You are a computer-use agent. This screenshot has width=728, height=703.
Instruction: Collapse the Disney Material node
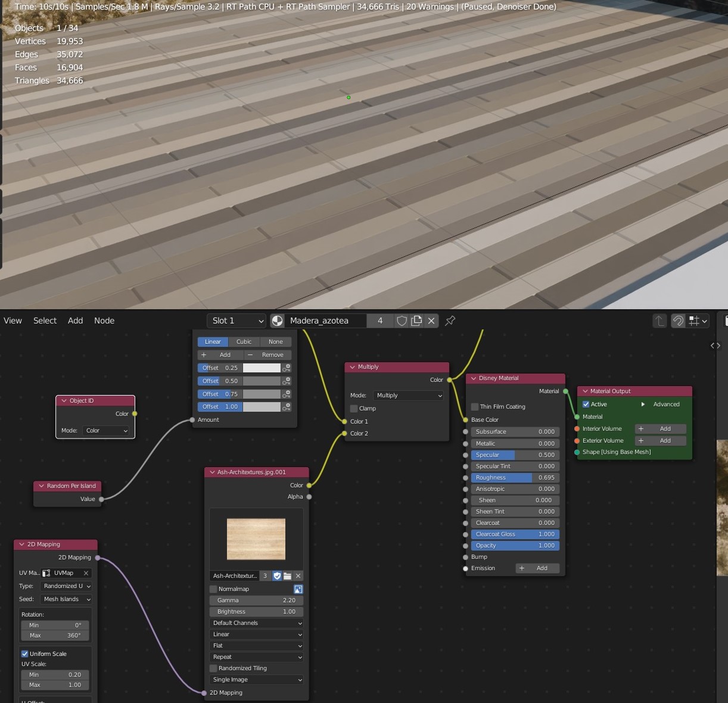click(474, 378)
